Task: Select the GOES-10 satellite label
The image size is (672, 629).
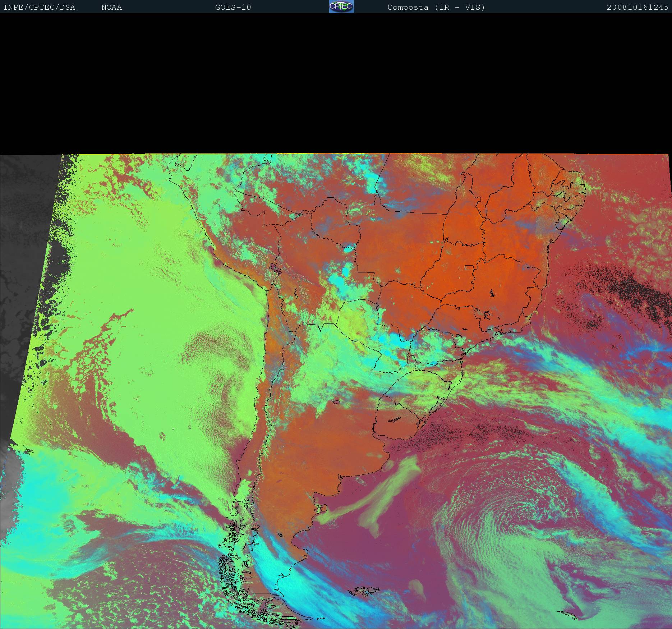Action: (233, 7)
